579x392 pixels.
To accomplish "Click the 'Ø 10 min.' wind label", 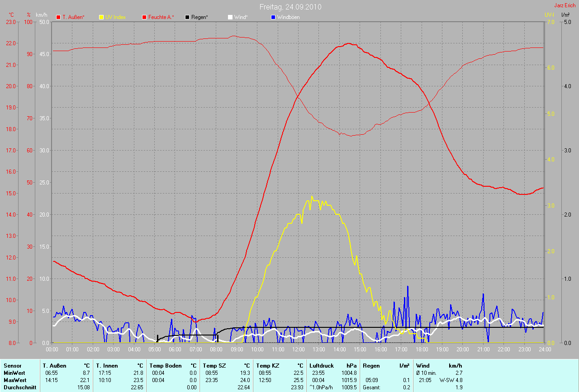I will tap(426, 373).
